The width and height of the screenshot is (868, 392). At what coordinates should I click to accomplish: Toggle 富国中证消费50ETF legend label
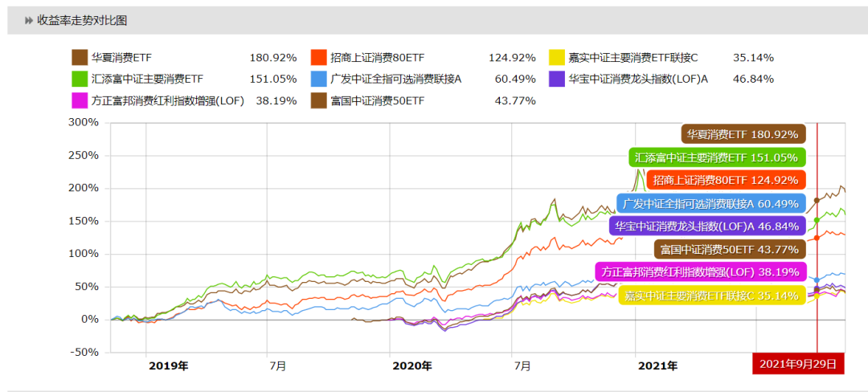tap(378, 100)
